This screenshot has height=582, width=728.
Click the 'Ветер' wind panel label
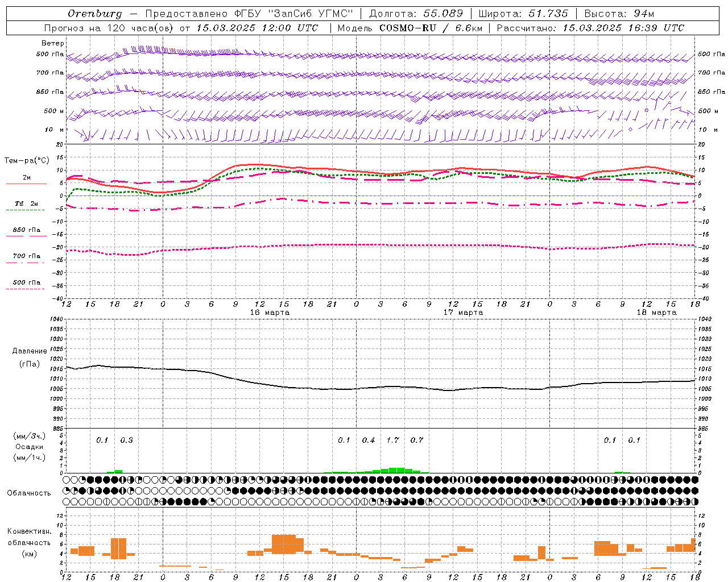53,43
